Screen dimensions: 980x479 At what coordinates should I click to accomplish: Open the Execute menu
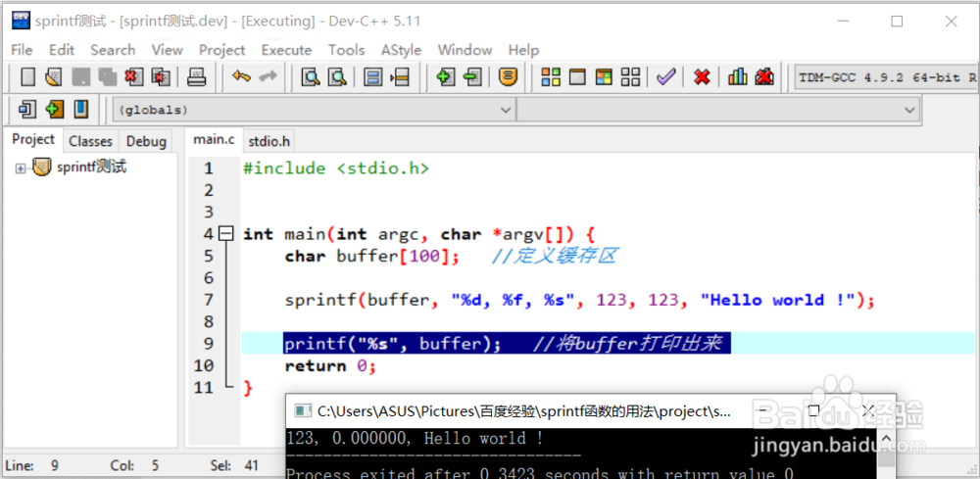286,50
